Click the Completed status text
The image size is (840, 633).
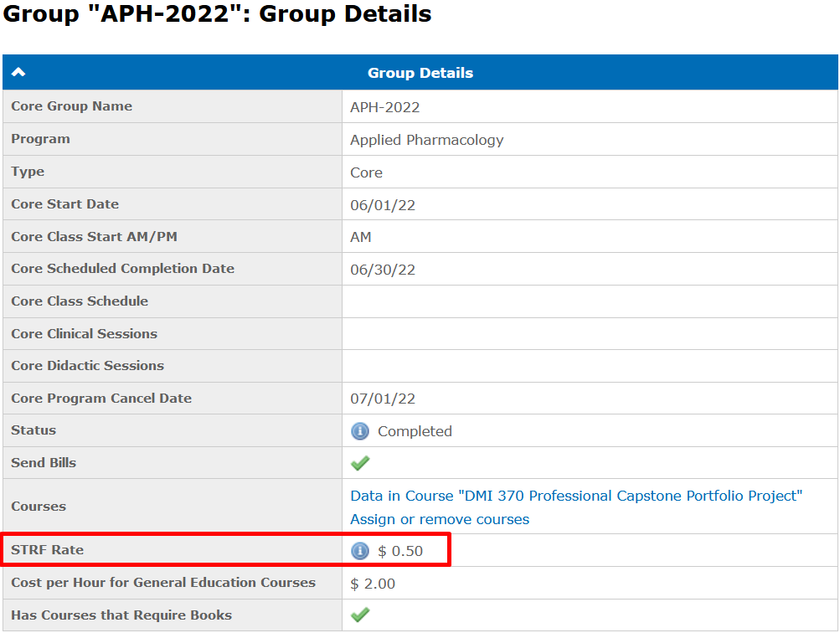[415, 431]
